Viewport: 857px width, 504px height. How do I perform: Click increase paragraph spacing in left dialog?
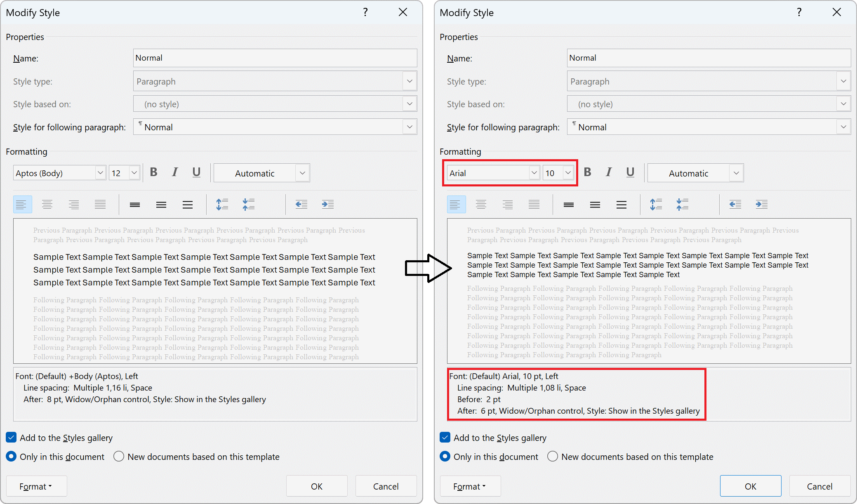click(222, 205)
